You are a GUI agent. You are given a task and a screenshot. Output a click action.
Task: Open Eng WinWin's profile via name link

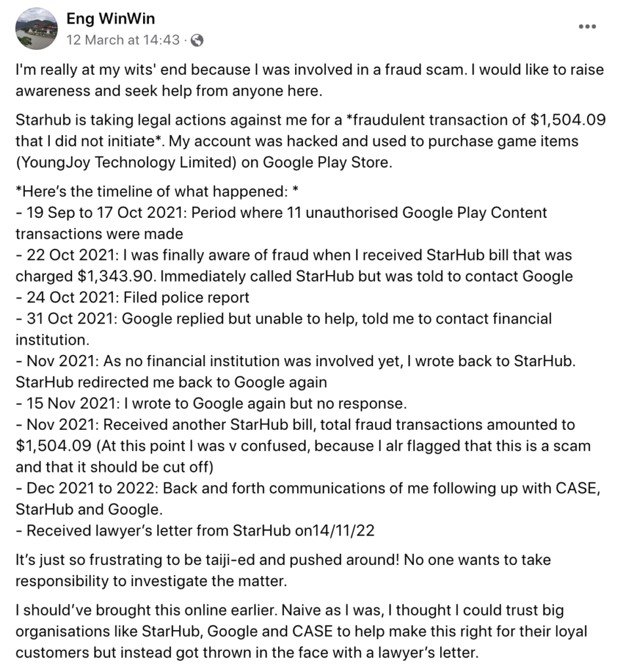click(x=110, y=18)
